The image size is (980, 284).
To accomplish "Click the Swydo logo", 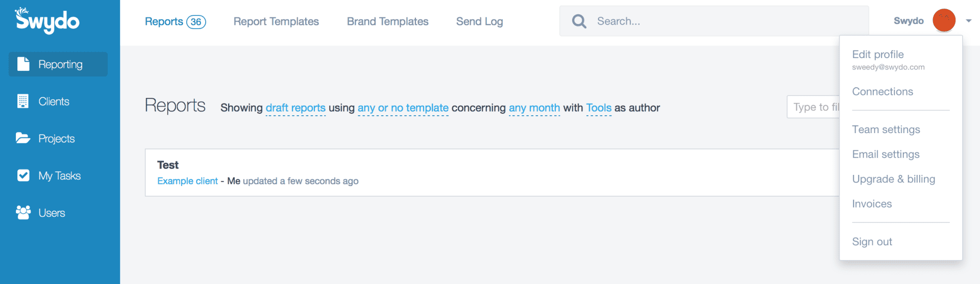I will point(47,20).
